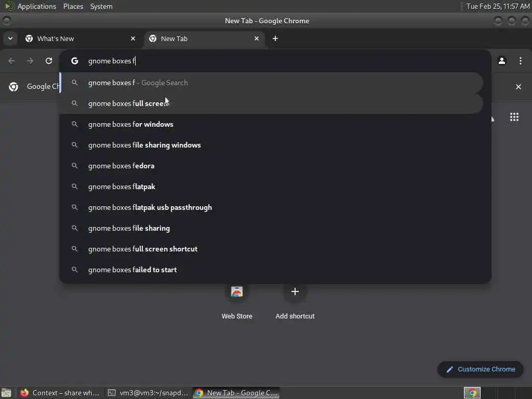Click the Chrome logo in banner

point(14,87)
